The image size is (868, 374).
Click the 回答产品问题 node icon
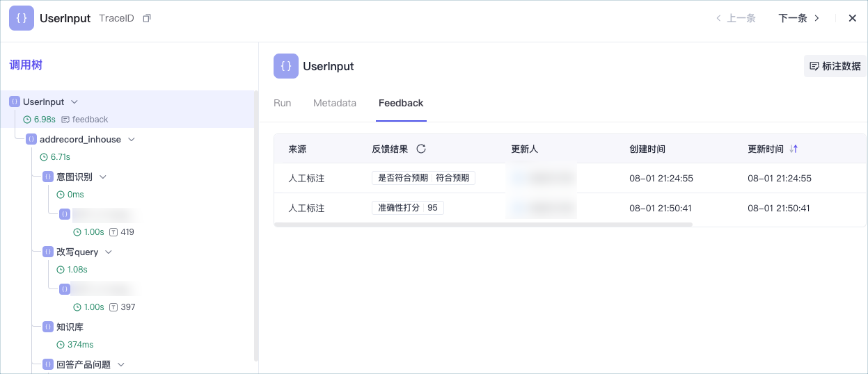48,364
